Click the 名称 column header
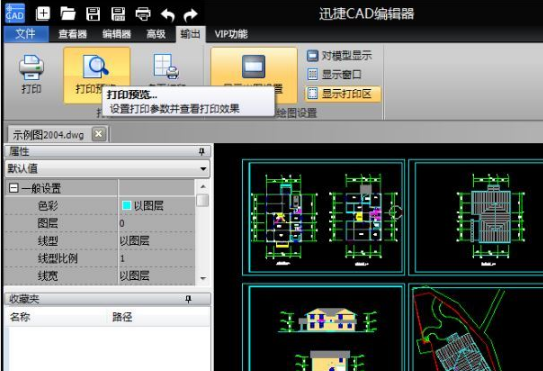 [20, 317]
